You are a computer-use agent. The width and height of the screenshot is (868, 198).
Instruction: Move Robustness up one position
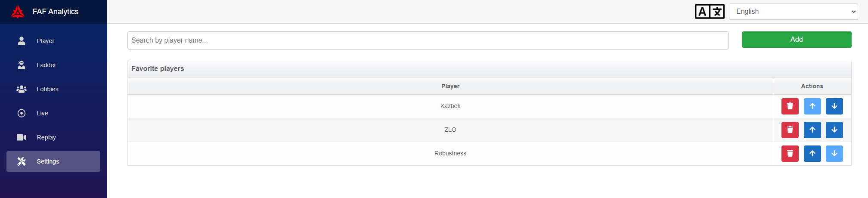click(812, 154)
